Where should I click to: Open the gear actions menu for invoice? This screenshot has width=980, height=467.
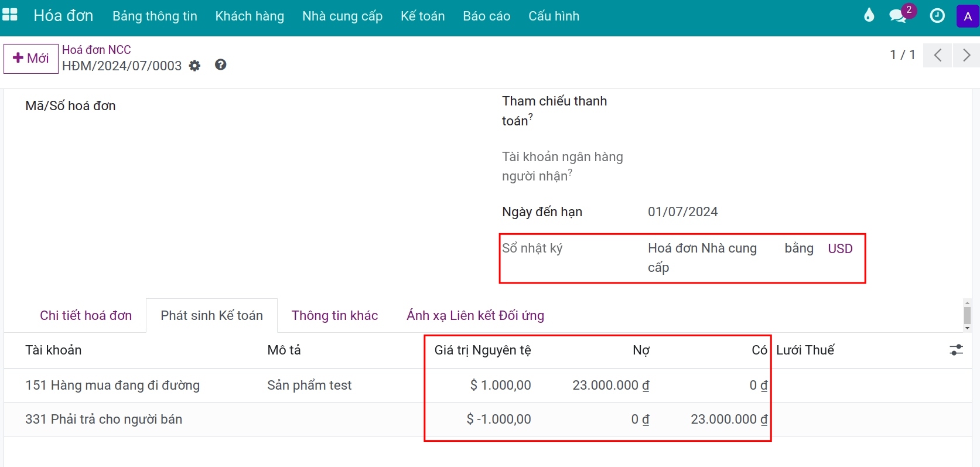pos(194,66)
